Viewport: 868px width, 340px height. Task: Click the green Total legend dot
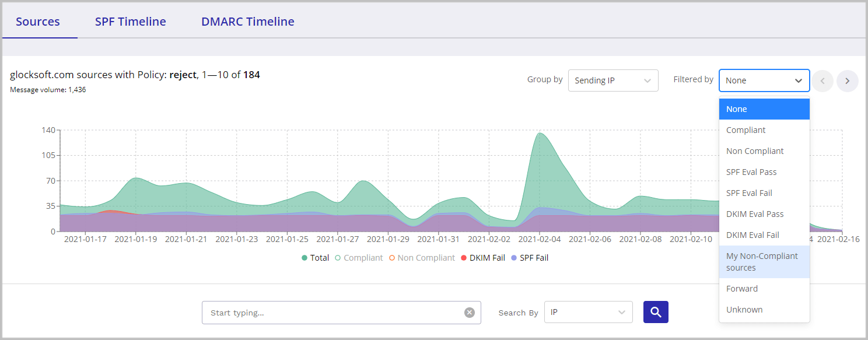[x=304, y=257]
